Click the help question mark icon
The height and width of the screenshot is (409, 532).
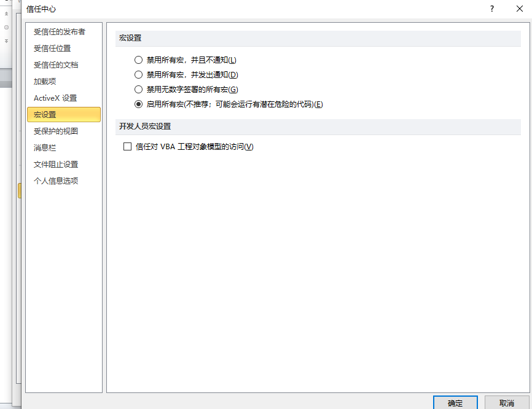(x=492, y=9)
